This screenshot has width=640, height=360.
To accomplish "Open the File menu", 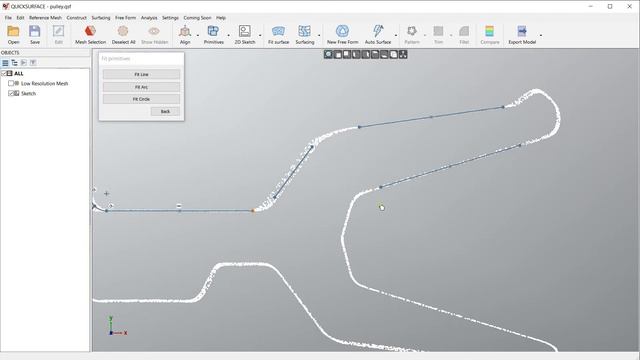I will pos(8,18).
